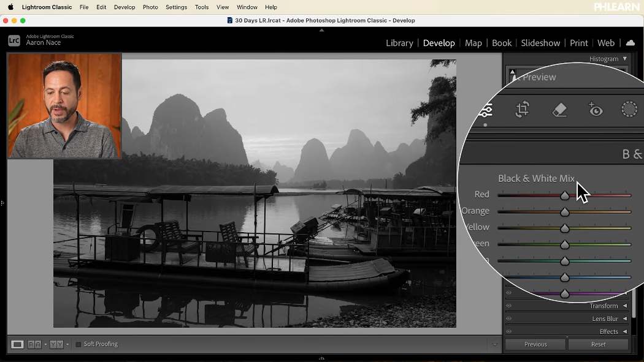Screen dimensions: 644x362
Task: Click the blue-colored slider handle
Action: tap(565, 277)
